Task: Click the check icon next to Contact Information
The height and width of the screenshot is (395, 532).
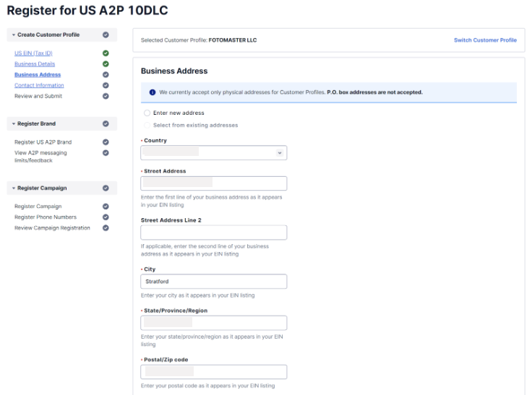Action: point(106,85)
